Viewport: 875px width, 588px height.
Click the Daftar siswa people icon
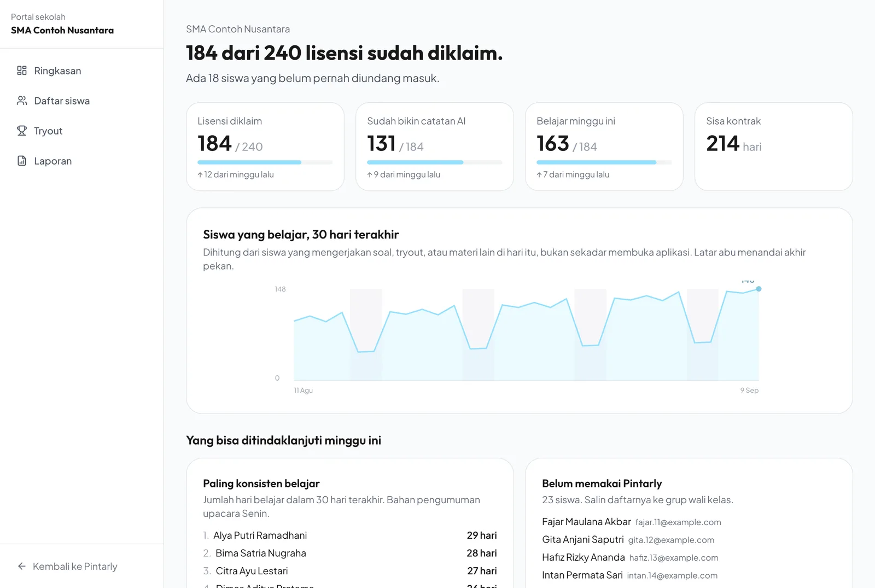pyautogui.click(x=22, y=101)
